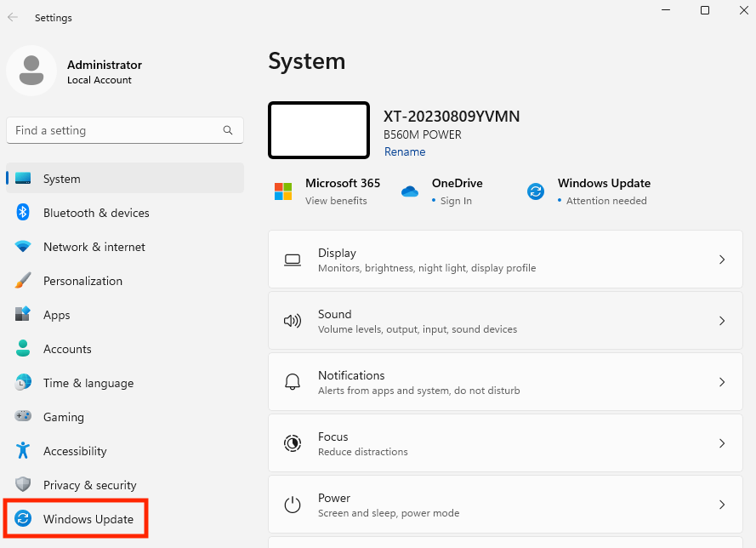
Task: Expand the Focus row chevron
Action: pyautogui.click(x=722, y=443)
